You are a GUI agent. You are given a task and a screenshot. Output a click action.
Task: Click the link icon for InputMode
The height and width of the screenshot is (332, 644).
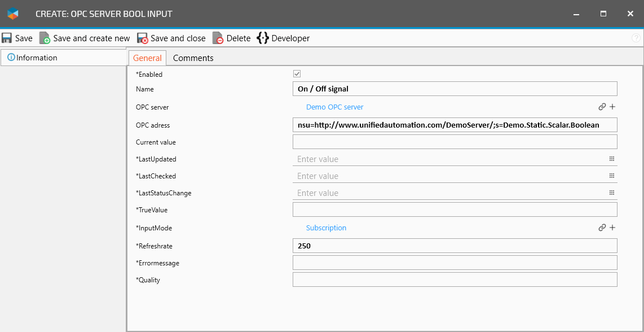[602, 228]
